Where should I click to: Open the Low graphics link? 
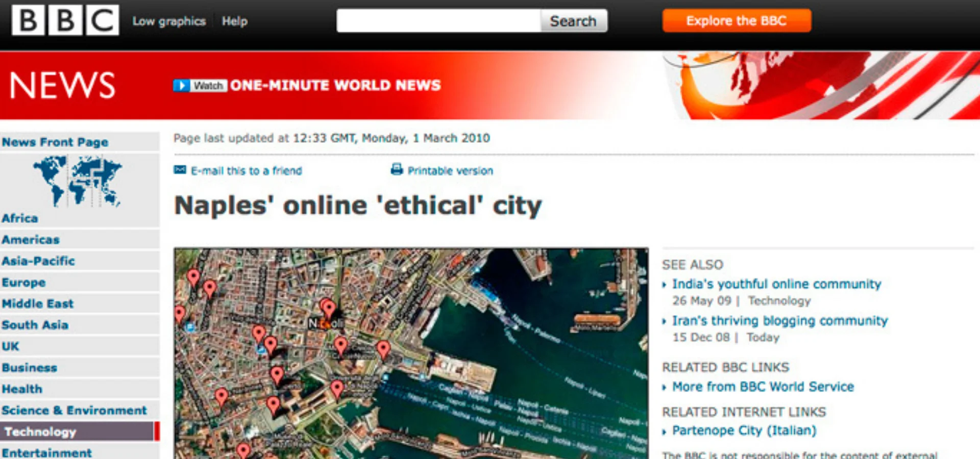point(169,21)
